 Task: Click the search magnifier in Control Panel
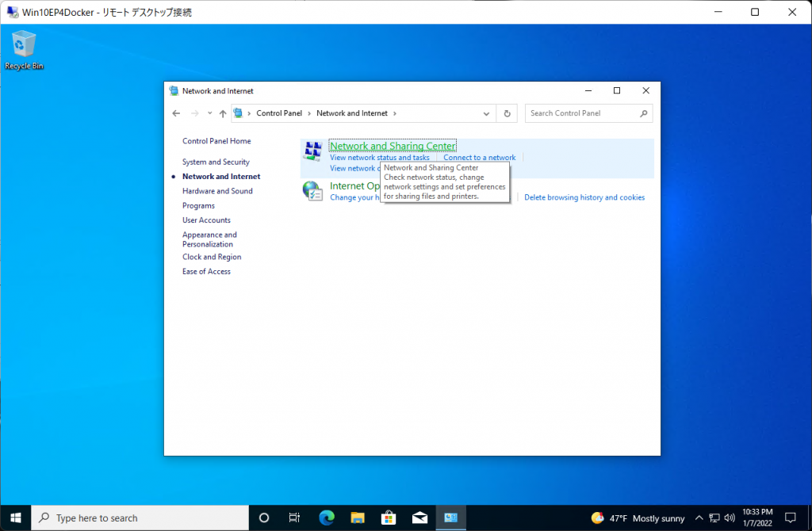[643, 113]
